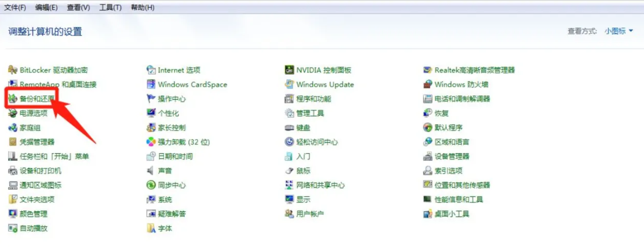Open the 疑难解答 link

172,214
